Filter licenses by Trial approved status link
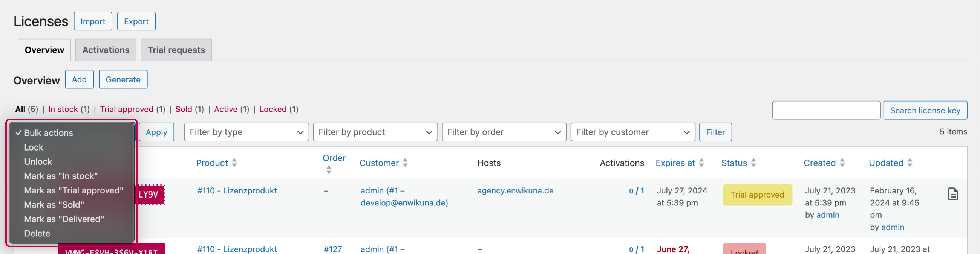Image resolution: width=980 pixels, height=254 pixels. [127, 110]
